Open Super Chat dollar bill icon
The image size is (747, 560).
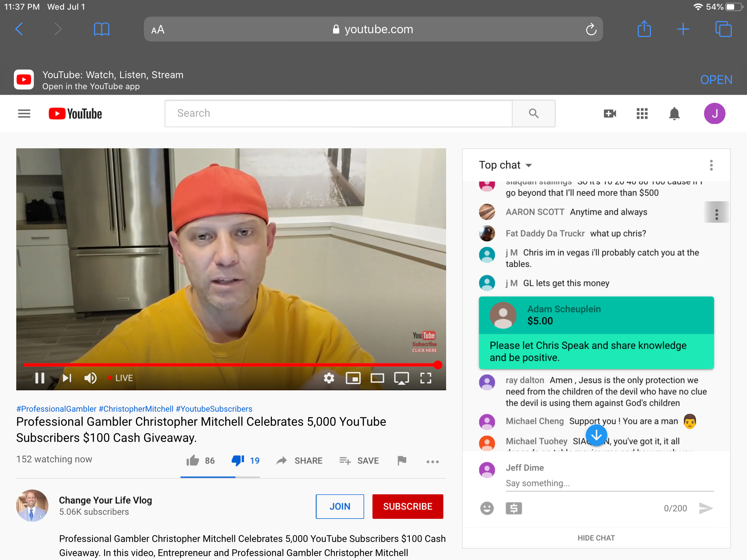coord(514,508)
